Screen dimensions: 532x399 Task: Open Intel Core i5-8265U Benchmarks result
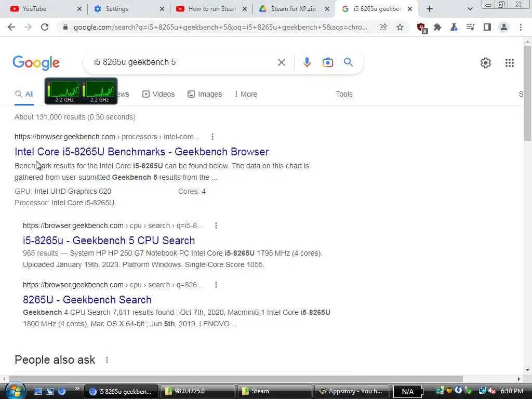[141, 152]
